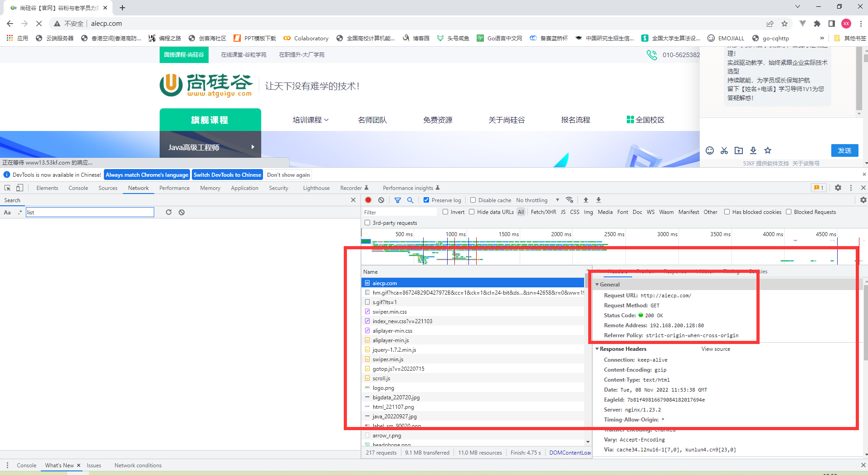Open the bottom drawer three-dot menu
This screenshot has width=868, height=475.
7,465
